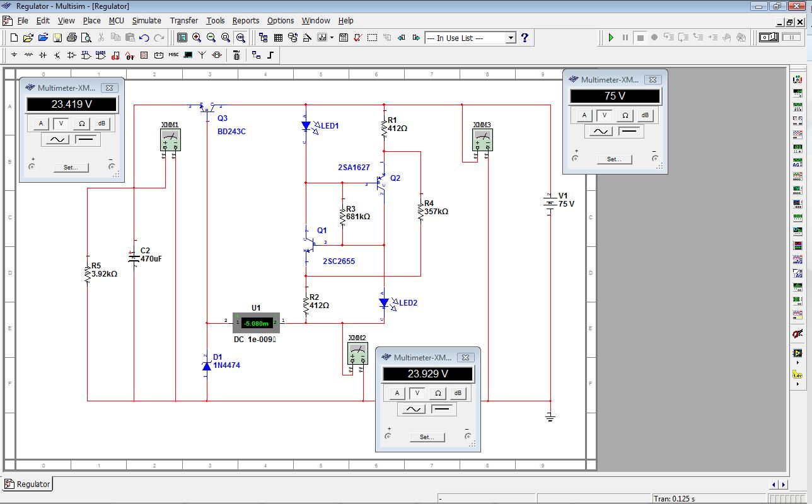This screenshot has width=812, height=504.
Task: Open the Help question mark icon
Action: pos(525,38)
